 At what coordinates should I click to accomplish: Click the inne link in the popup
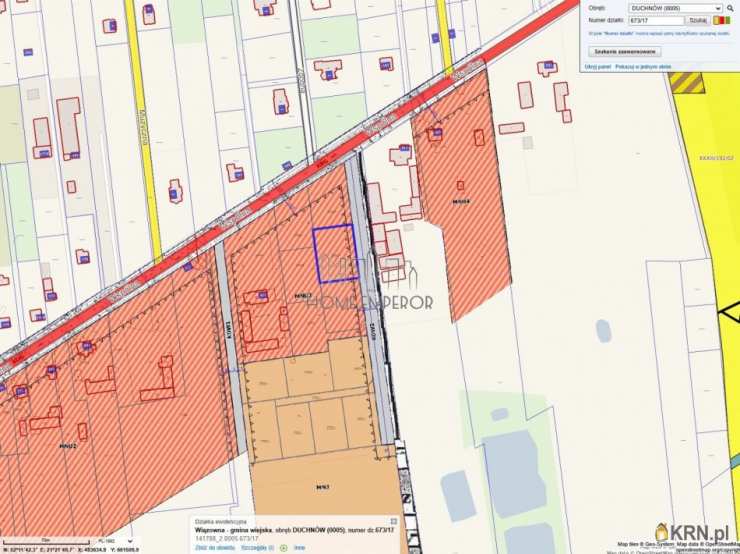click(x=299, y=548)
